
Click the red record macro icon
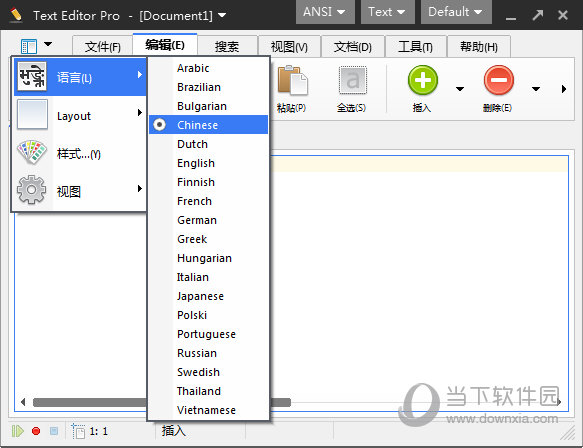click(x=36, y=431)
